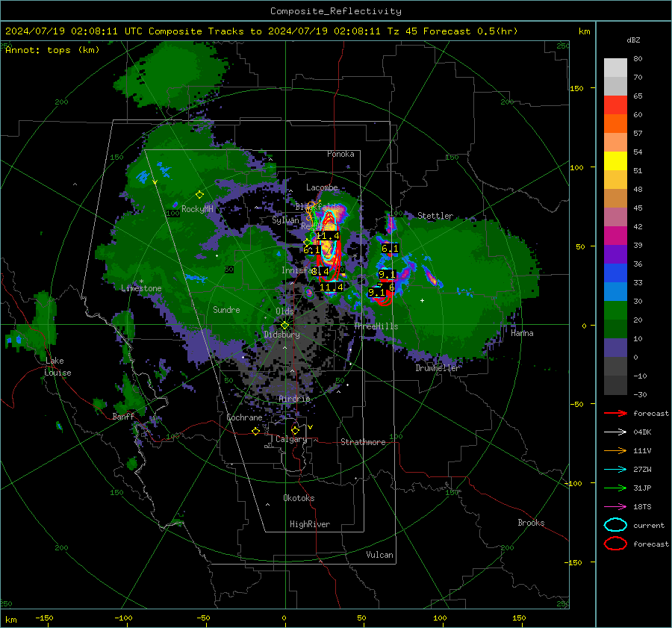Select the radar site diamond at Olds
This screenshot has width=672, height=628.
tap(284, 325)
